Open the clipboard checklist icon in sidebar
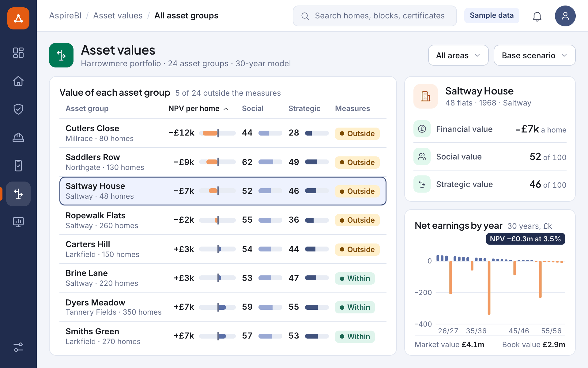Screen dimensions: 588x368 (x=18, y=166)
